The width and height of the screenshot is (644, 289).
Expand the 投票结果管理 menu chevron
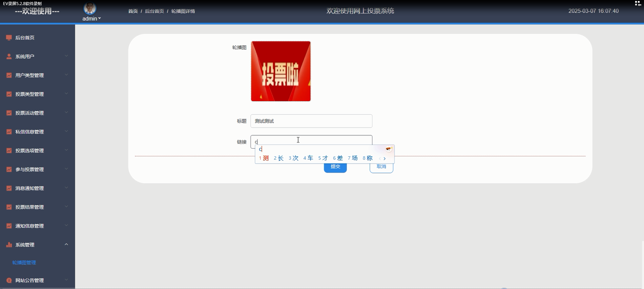point(66,207)
